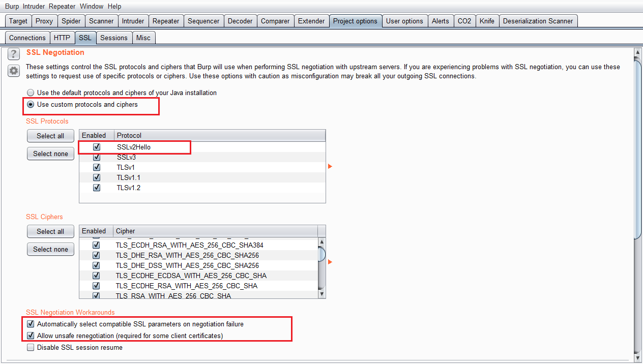Click the cipher list scroll-down arrow

(322, 294)
